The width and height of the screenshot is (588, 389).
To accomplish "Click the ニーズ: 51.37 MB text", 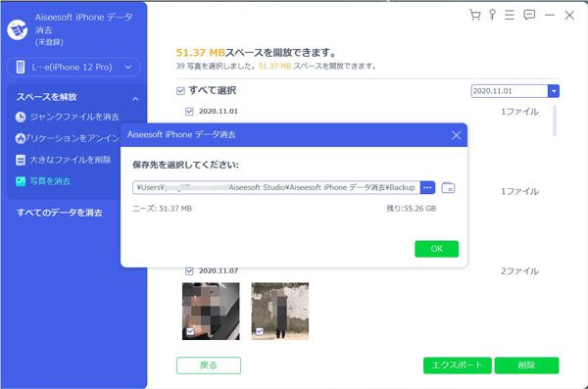I will point(162,209).
